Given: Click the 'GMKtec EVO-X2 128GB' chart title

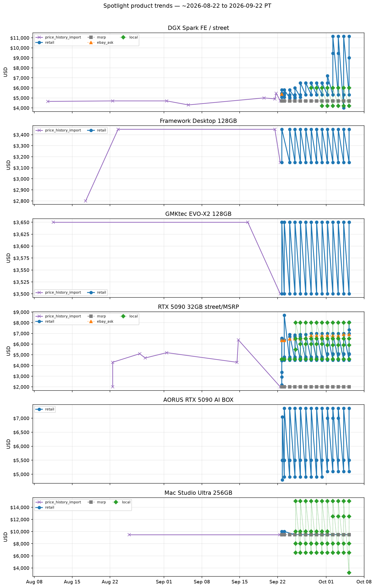Looking at the screenshot, I should (x=198, y=214).
